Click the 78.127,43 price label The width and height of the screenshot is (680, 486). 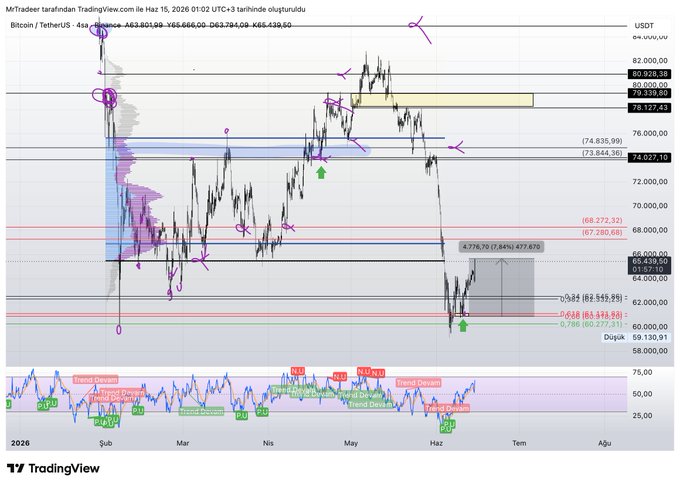649,108
